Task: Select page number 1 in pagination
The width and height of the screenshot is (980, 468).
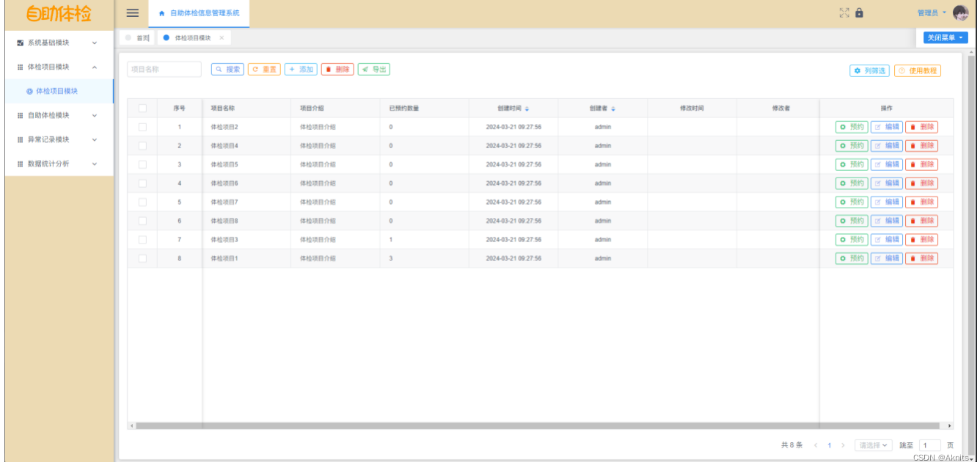Action: [830, 445]
